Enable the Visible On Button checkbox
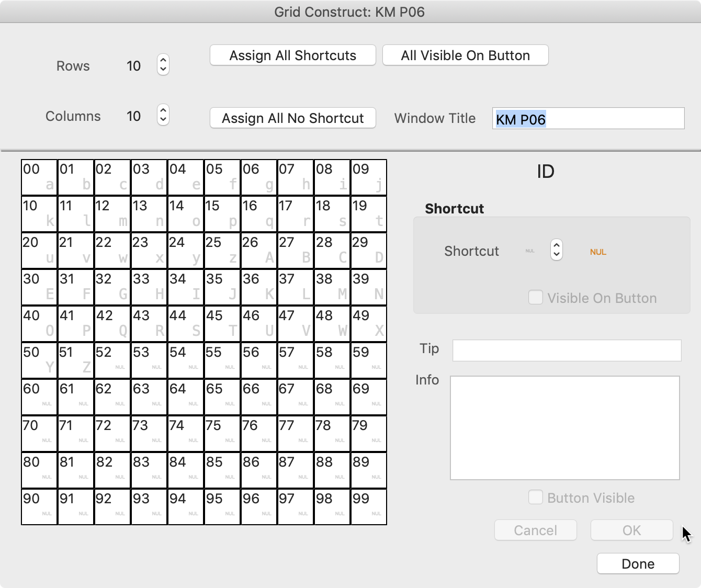701x588 pixels. tap(536, 298)
